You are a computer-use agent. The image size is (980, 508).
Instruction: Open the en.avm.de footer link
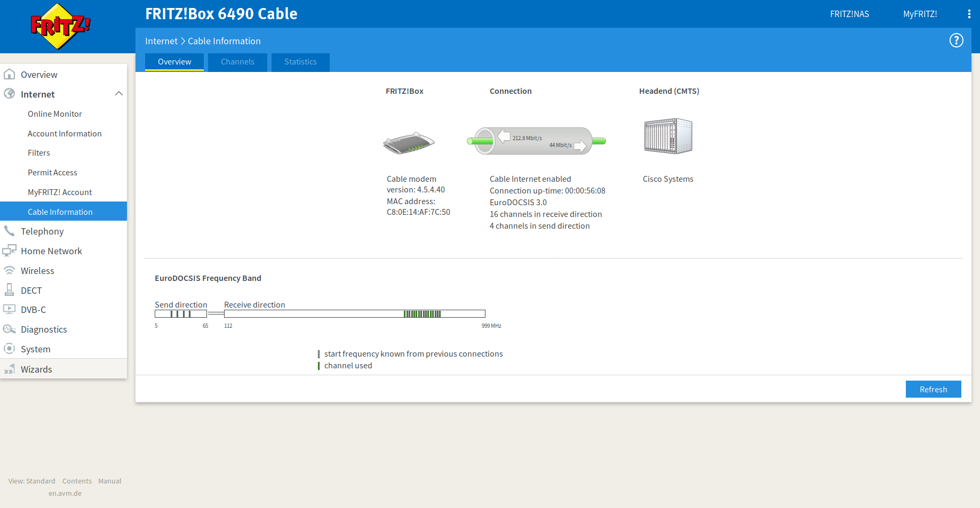point(65,494)
